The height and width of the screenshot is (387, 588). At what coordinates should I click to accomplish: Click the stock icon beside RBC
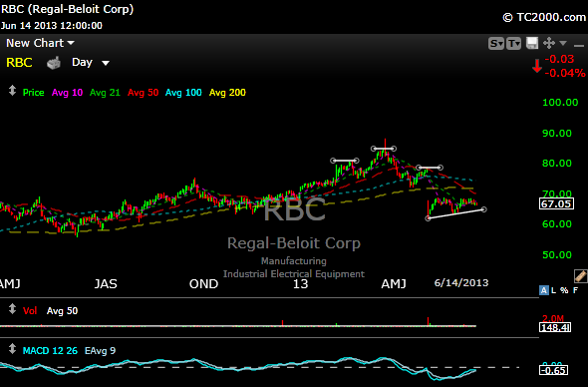coord(54,63)
